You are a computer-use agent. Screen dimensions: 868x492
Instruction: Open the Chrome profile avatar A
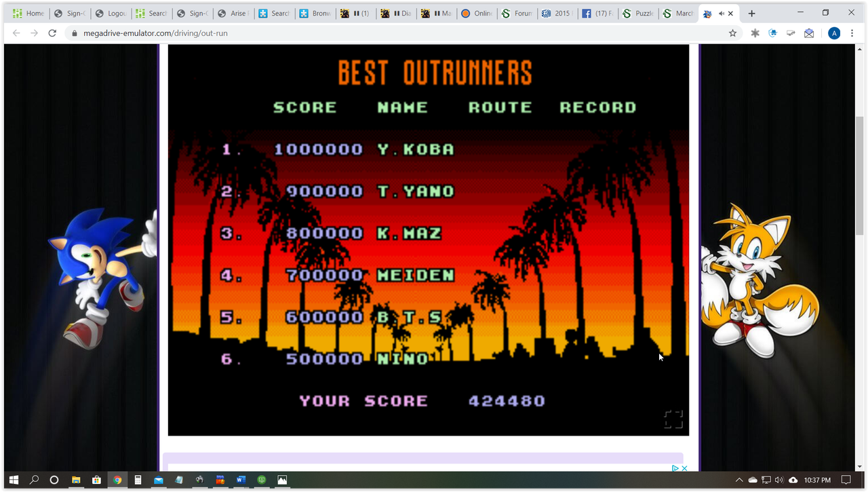(x=834, y=33)
